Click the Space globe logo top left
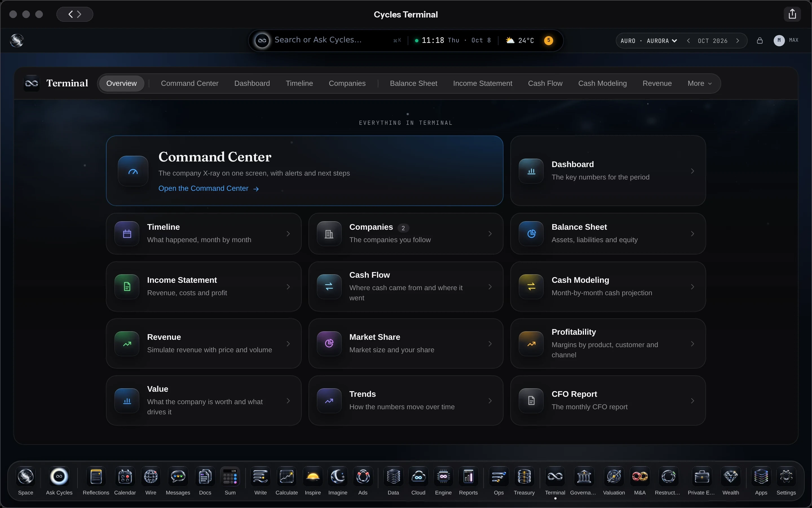 pyautogui.click(x=17, y=41)
